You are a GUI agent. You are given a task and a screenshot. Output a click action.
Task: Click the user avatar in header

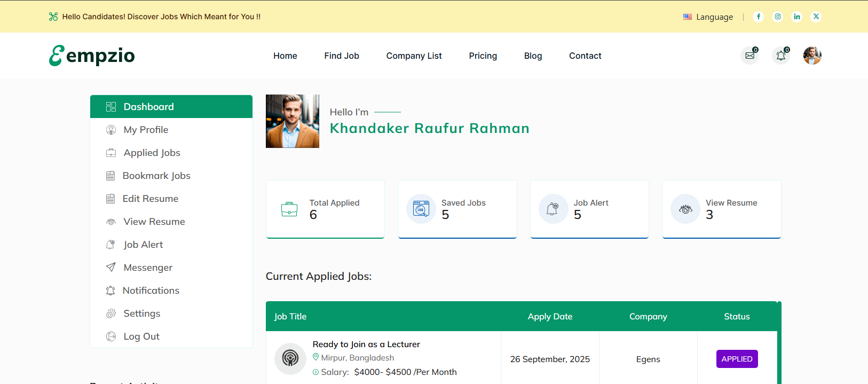(812, 56)
